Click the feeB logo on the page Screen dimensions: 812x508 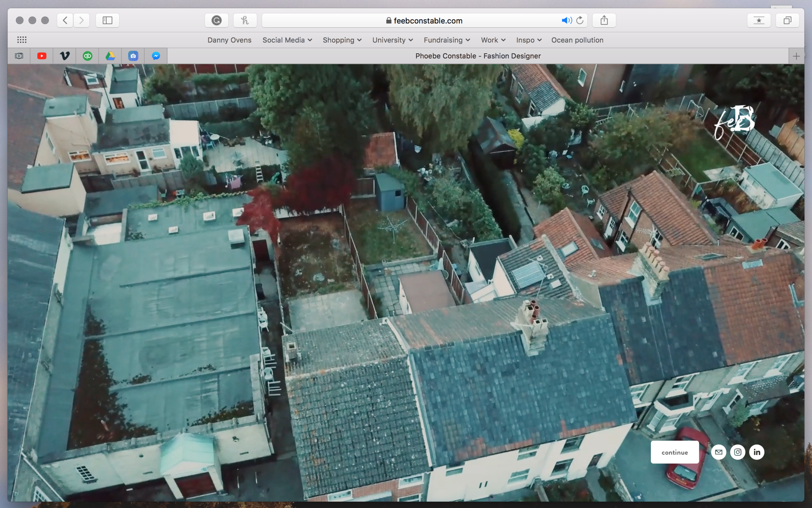point(734,122)
